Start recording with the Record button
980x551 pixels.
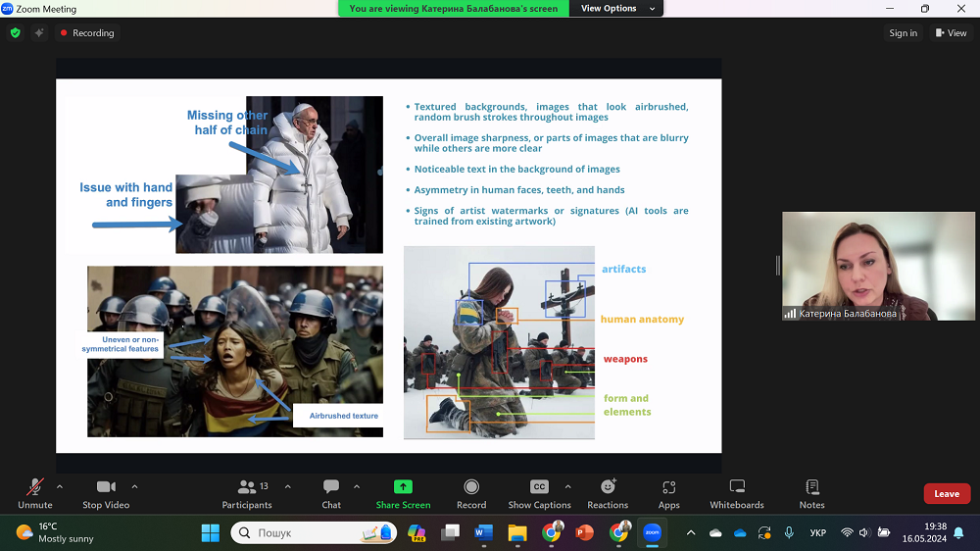[x=471, y=487]
